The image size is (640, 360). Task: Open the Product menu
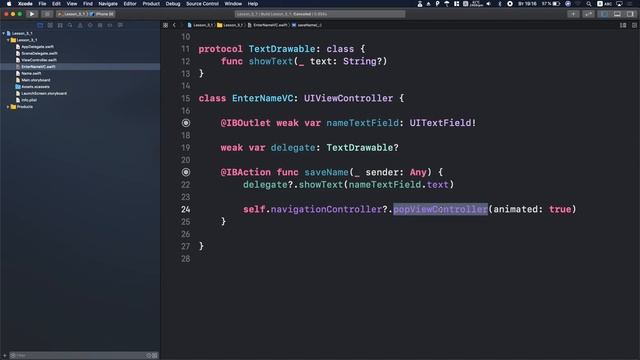coord(151,4)
